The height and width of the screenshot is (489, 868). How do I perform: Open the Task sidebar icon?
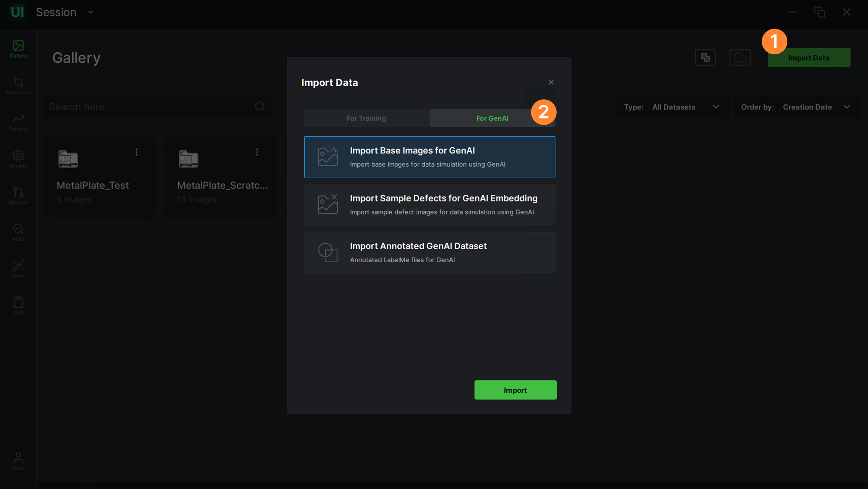click(18, 305)
